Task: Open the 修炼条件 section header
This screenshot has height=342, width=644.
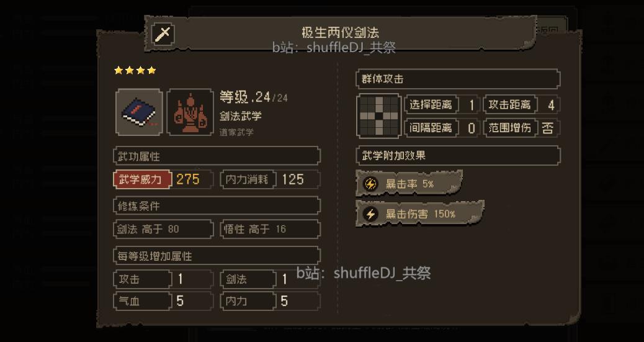Action: point(217,205)
